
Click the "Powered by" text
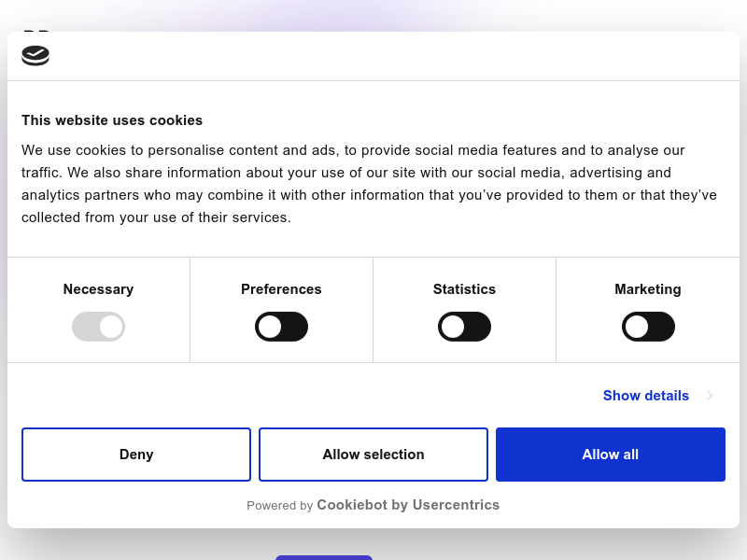pyautogui.click(x=279, y=506)
